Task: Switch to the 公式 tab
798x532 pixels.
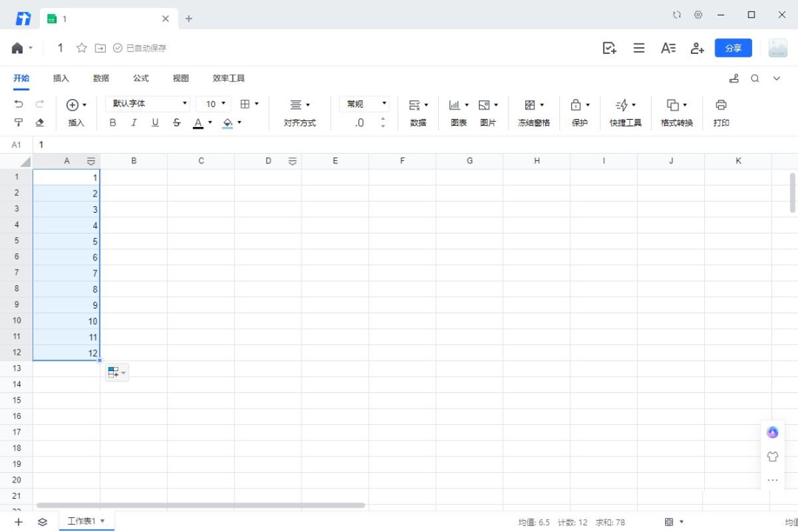Action: pyautogui.click(x=140, y=78)
